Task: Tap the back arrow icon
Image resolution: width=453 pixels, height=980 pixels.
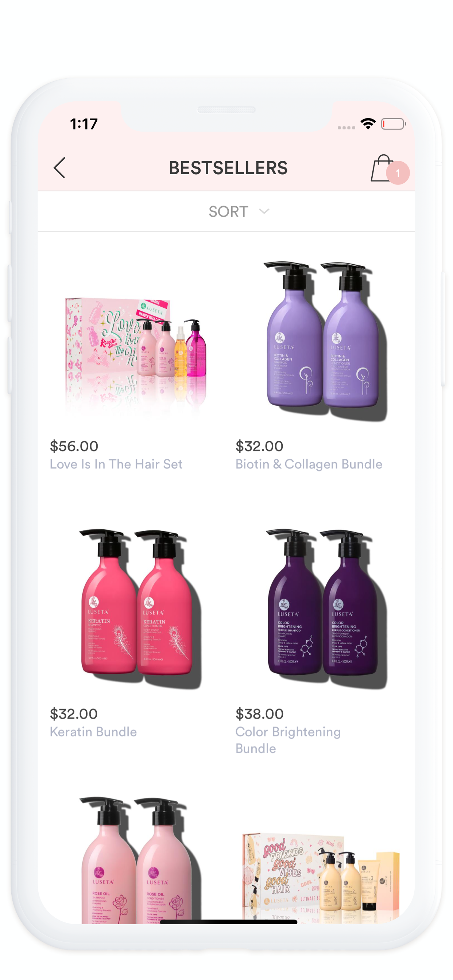Action: [59, 167]
